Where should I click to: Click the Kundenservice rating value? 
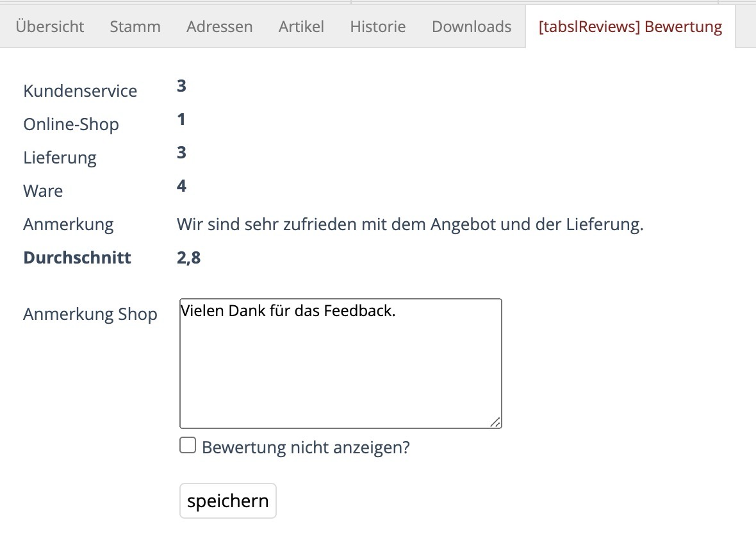[x=181, y=86]
